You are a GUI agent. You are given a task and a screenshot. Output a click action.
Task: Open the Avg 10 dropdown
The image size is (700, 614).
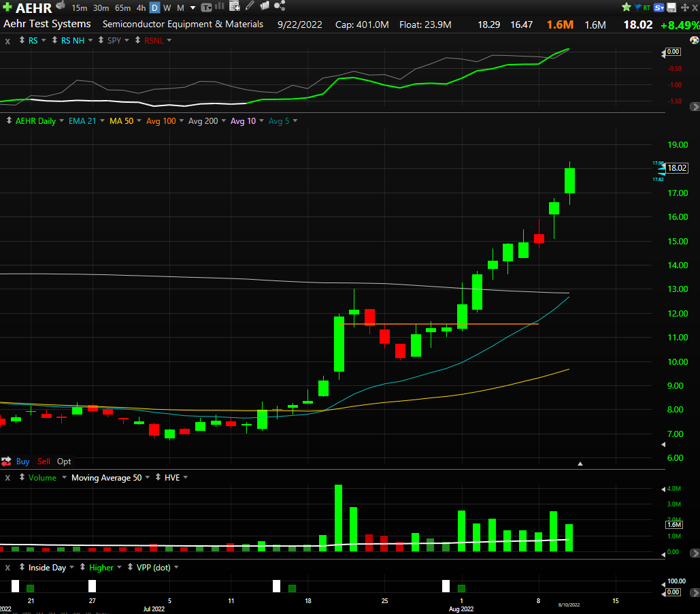[262, 120]
